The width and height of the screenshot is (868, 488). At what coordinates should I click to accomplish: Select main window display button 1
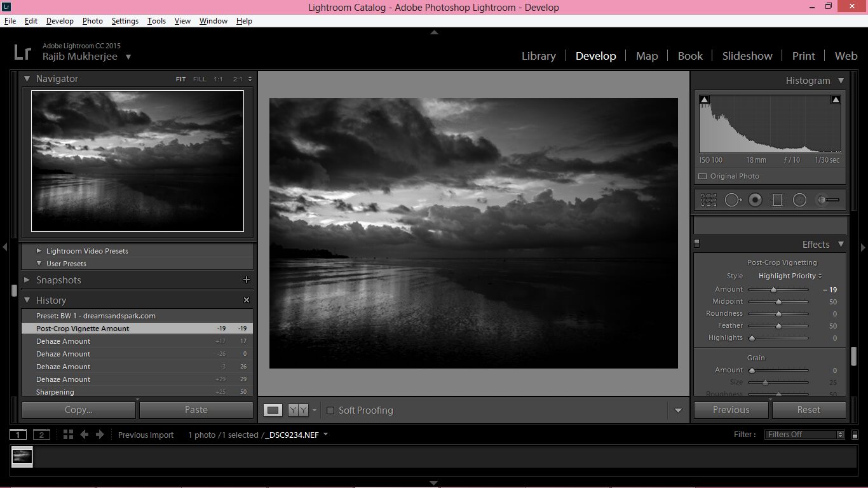[18, 435]
